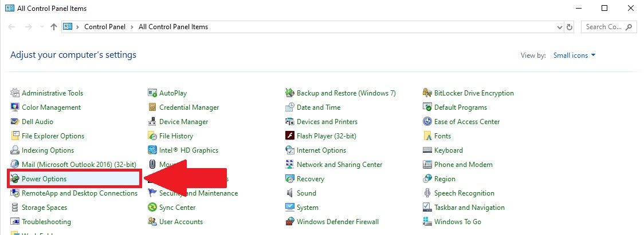Click the refresh button beside address bar
This screenshot has height=235, width=644.
[569, 27]
